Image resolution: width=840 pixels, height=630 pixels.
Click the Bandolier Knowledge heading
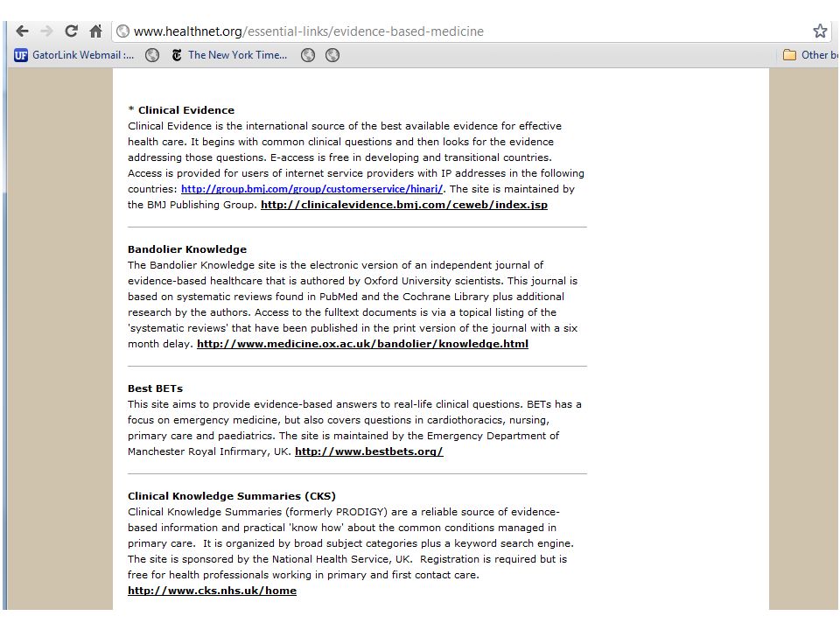[x=187, y=249]
